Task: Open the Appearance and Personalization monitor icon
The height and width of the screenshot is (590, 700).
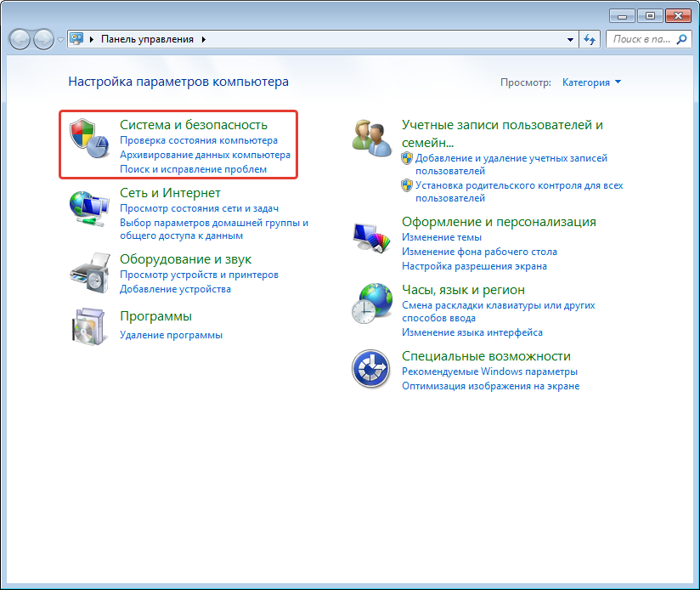Action: [371, 237]
